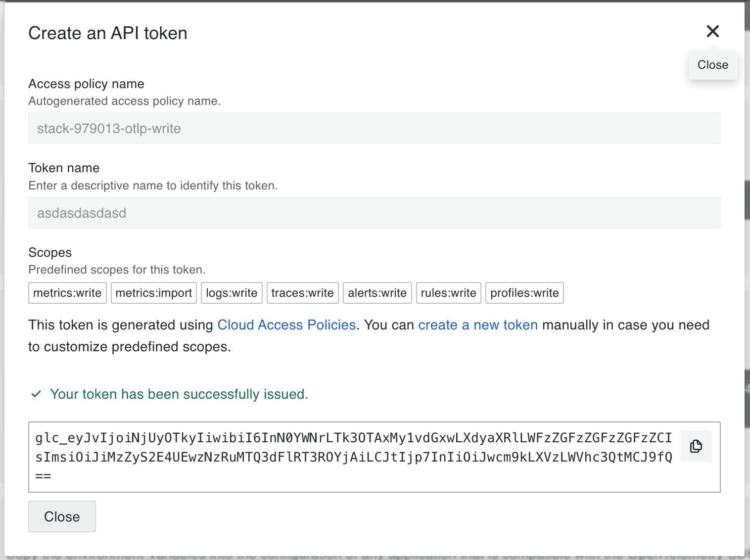Viewport: 750px width, 560px height.
Task: Click the autogenerated access policy name field
Action: pos(374,128)
